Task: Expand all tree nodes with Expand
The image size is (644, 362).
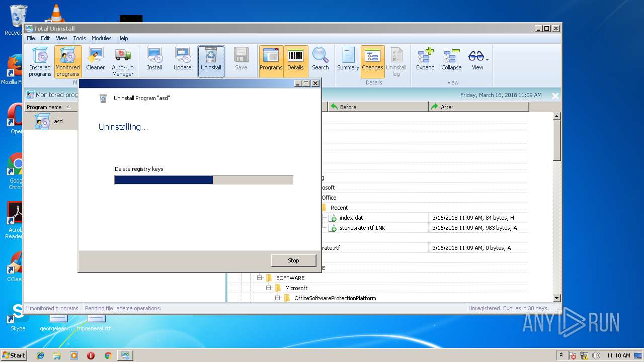Action: click(425, 59)
